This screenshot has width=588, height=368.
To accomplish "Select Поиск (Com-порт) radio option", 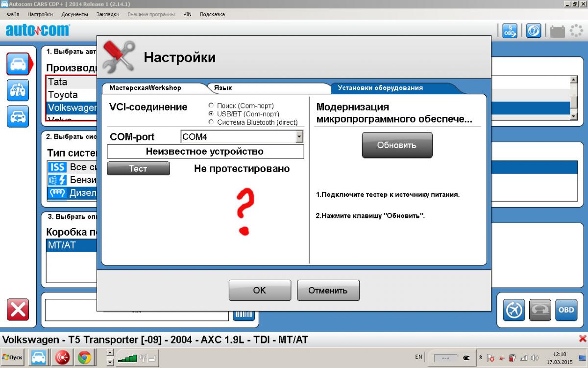I will (x=211, y=105).
